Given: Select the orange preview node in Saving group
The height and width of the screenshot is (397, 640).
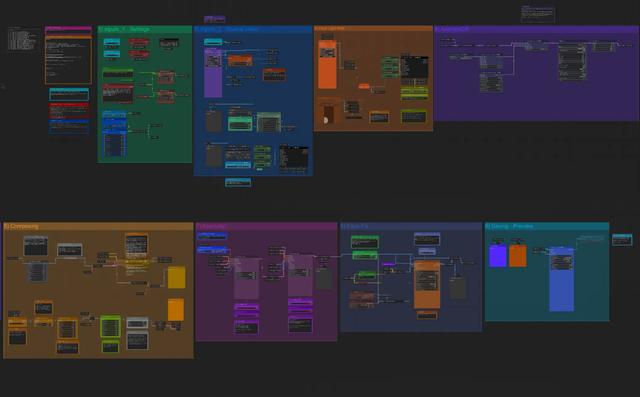Looking at the screenshot, I should pyautogui.click(x=518, y=255).
